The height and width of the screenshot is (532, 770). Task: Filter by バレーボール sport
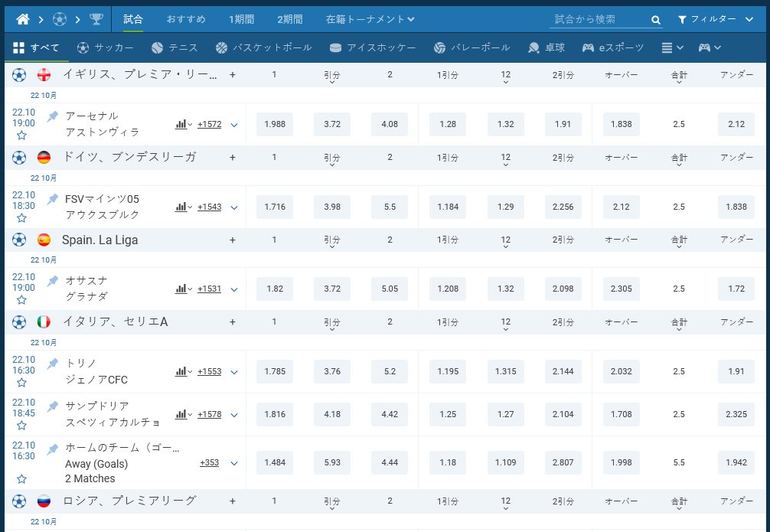point(472,47)
